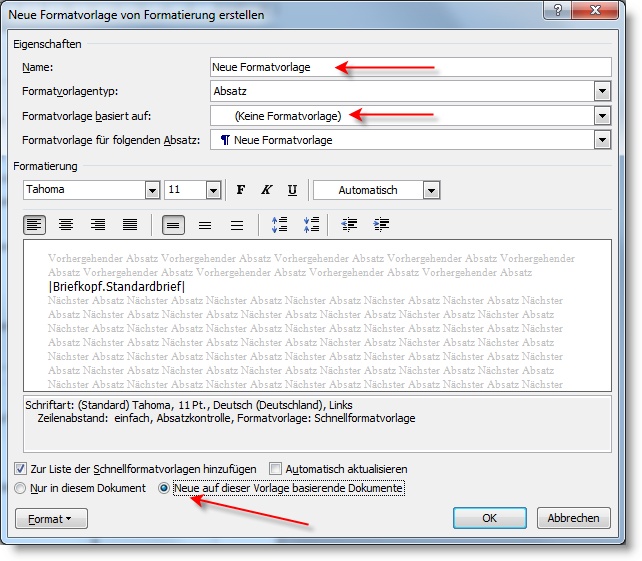
Task: Open the Tahoma font name dropdown
Action: (152, 190)
